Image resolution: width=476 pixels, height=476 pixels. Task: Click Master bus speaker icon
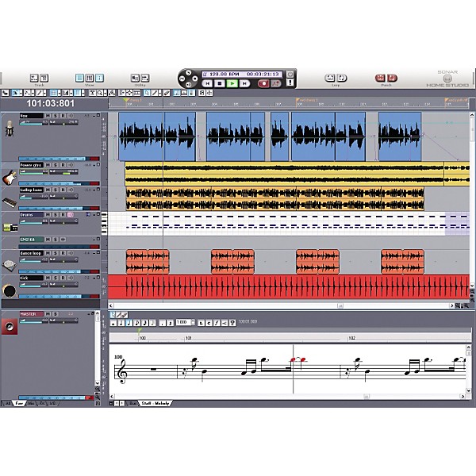pyautogui.click(x=10, y=327)
